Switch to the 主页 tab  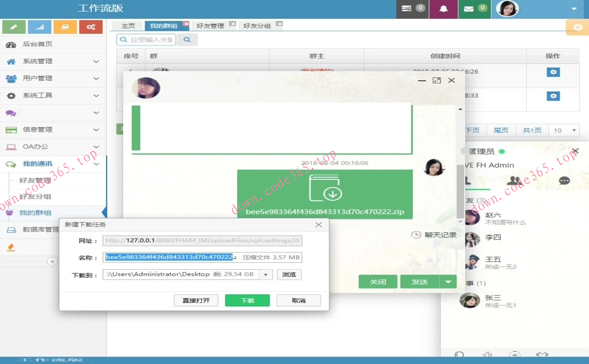tap(128, 26)
